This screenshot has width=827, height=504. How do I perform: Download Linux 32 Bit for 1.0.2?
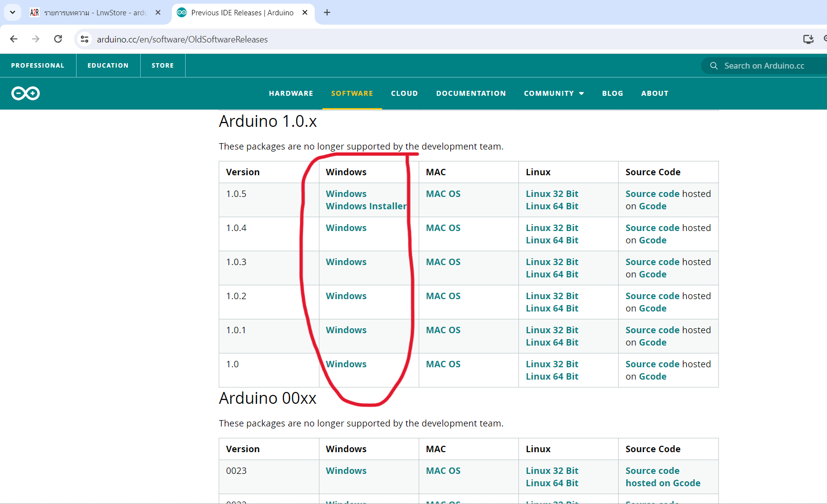click(552, 296)
